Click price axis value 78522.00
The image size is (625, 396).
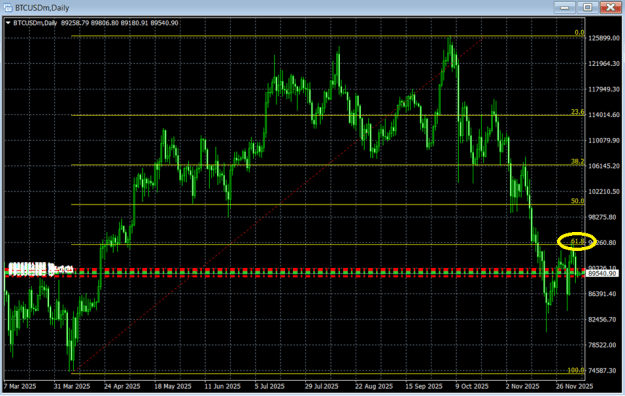[602, 345]
